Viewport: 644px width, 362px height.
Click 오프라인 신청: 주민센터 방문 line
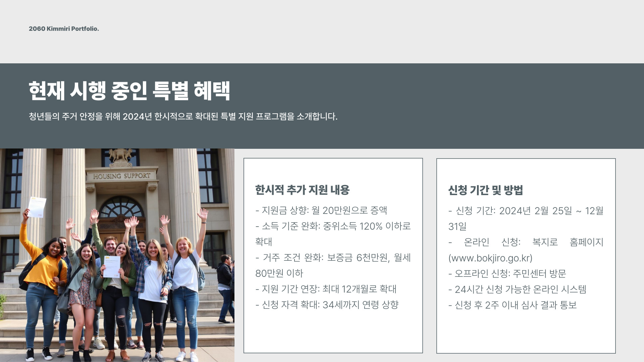coord(507,274)
